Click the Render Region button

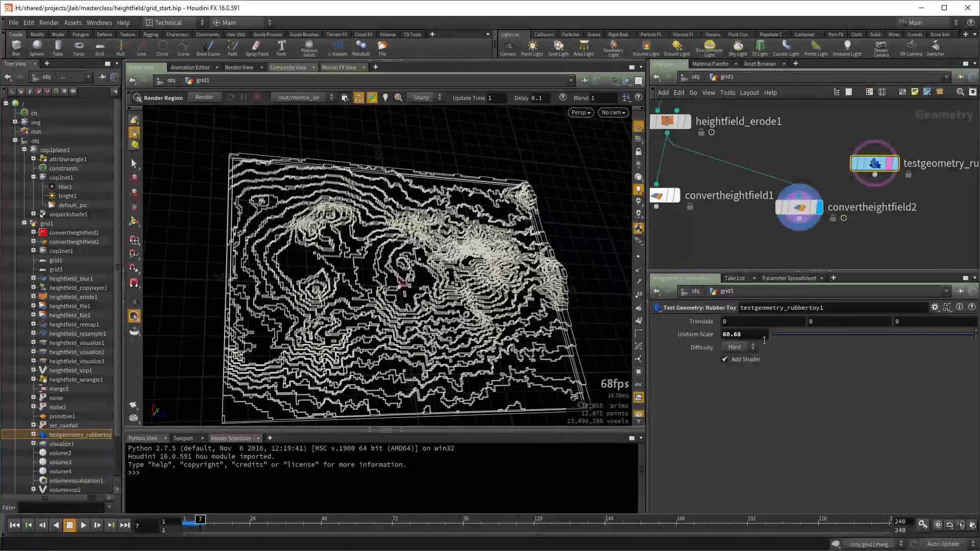[x=159, y=97]
